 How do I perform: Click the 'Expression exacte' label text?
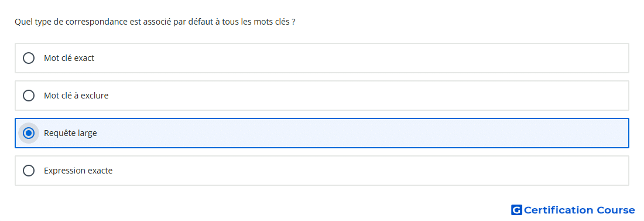[78, 171]
